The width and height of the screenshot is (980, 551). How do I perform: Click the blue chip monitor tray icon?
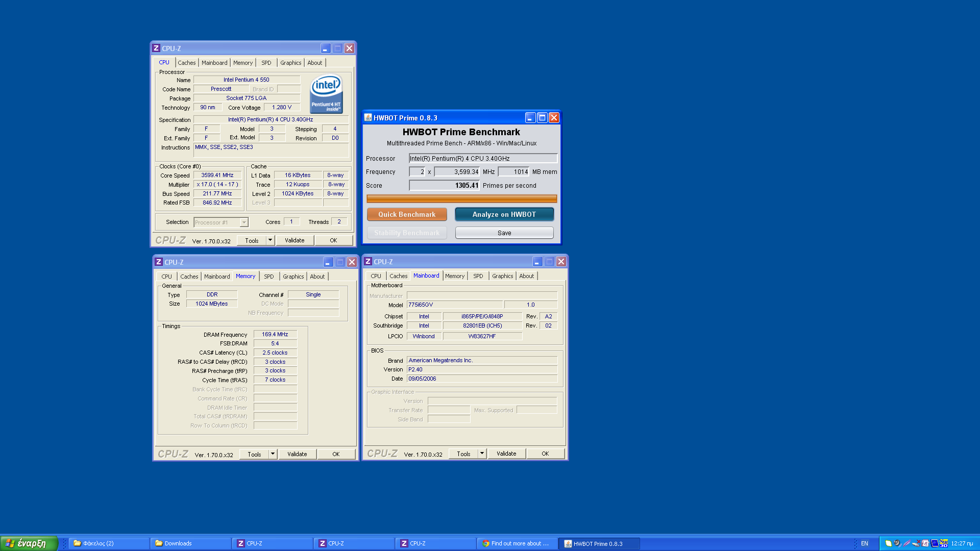pos(935,544)
